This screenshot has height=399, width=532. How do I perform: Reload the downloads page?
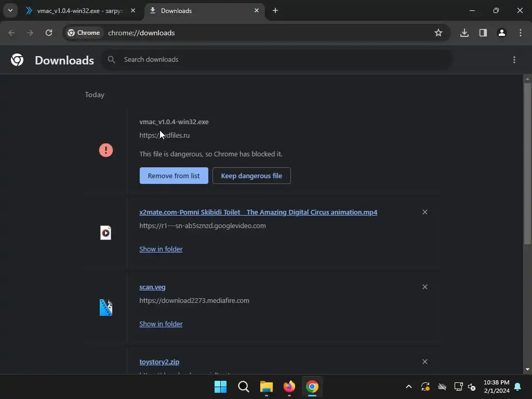point(49,33)
